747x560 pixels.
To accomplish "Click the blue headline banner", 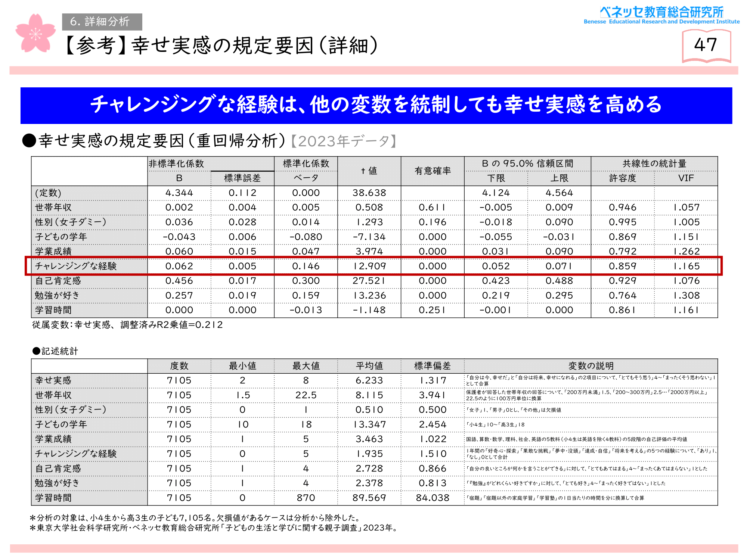I will pos(376,105).
